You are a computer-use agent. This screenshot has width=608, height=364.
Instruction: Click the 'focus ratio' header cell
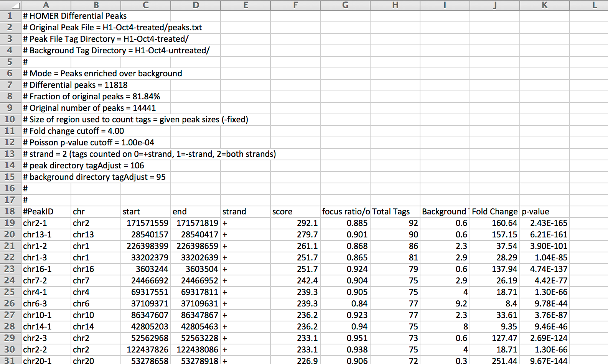tap(345, 211)
